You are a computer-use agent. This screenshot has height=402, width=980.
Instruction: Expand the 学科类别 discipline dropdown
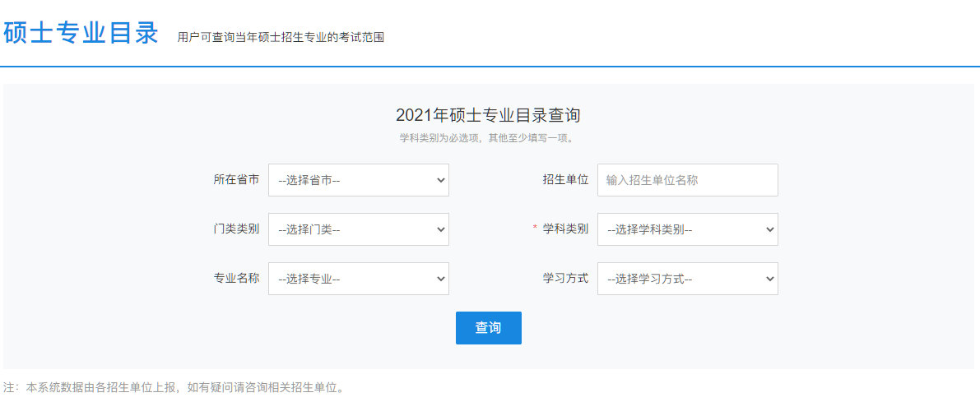pyautogui.click(x=687, y=229)
